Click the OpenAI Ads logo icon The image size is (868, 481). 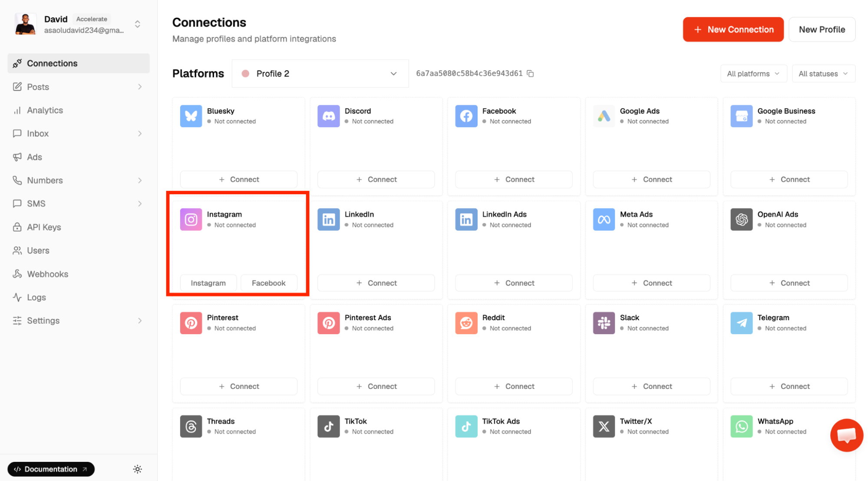[742, 219]
